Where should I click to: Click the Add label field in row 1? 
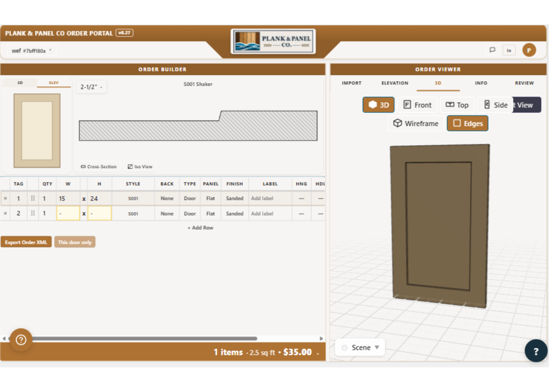click(x=270, y=198)
